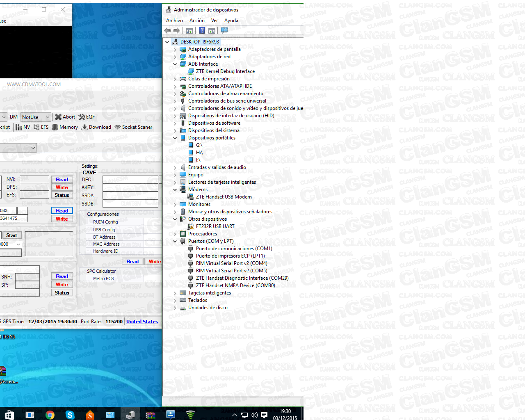Open the Ayuda menu
The image size is (525, 420).
(231, 21)
